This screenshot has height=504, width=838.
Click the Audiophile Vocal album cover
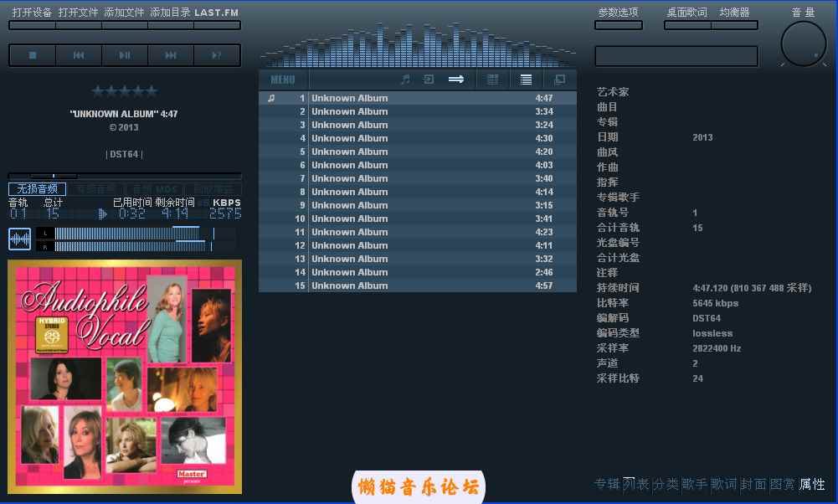(x=125, y=376)
